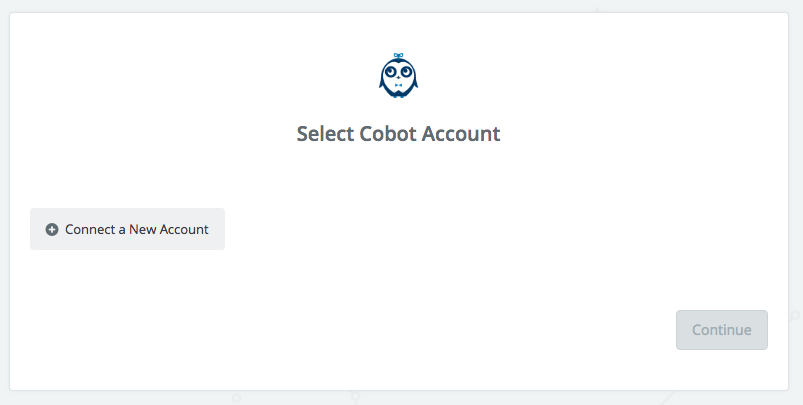Viewport: 803px width, 405px height.
Task: Click the circle node on the right edge background
Action: click(796, 315)
